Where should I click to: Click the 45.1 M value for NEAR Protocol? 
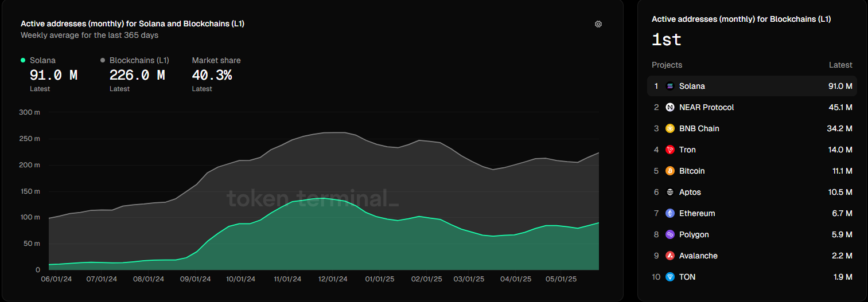[x=839, y=107]
